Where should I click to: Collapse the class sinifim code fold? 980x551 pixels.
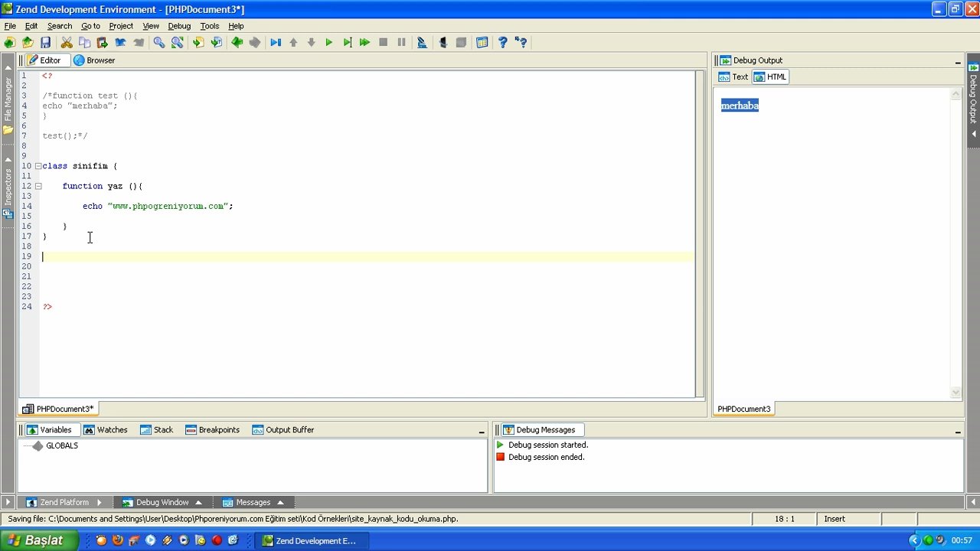click(38, 166)
